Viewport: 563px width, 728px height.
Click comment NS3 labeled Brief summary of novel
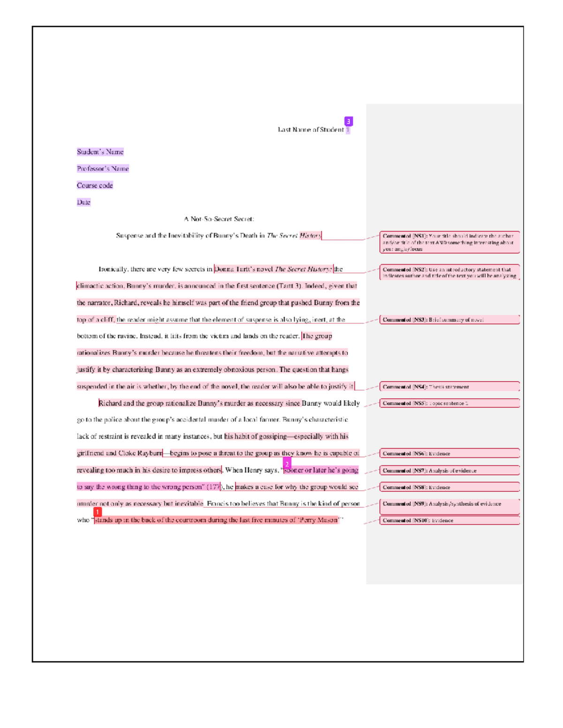click(x=449, y=320)
